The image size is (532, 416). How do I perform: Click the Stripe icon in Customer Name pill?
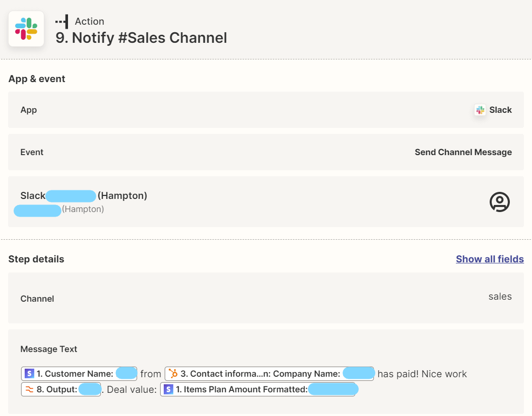tap(29, 374)
